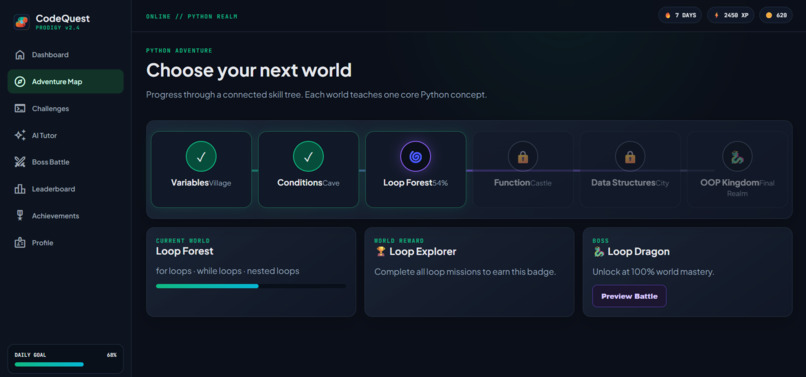Click the Profile badge icon
Image resolution: width=806 pixels, height=377 pixels.
point(20,243)
